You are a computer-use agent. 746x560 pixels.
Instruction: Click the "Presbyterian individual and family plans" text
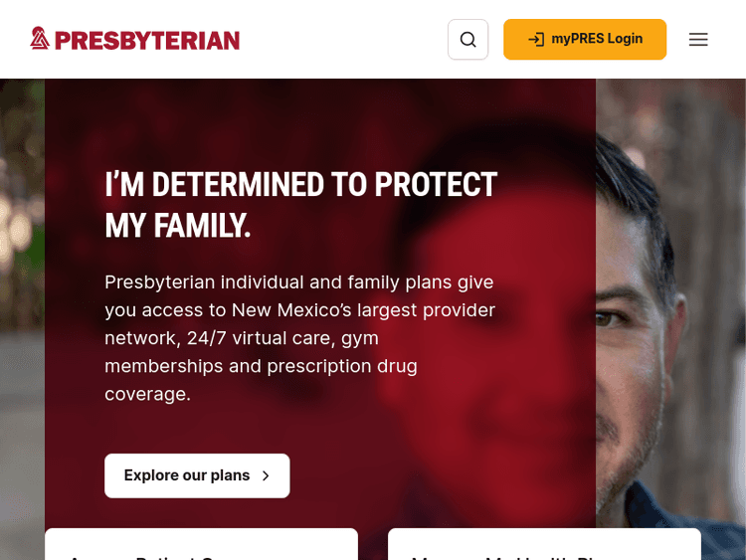[298, 282]
